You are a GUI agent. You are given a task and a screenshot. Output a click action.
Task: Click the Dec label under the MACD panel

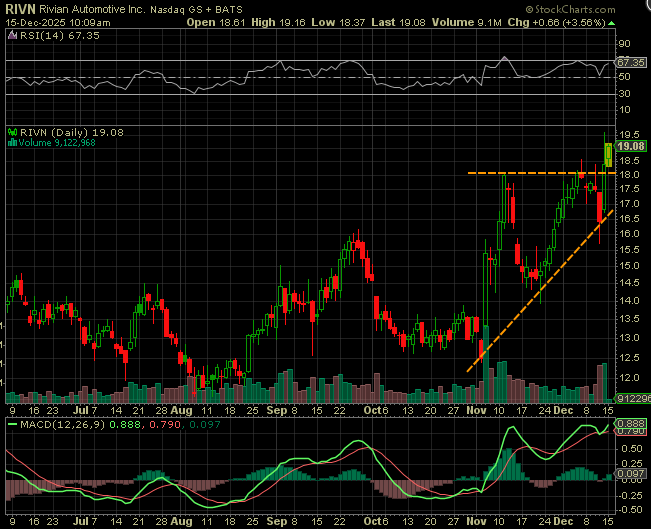point(563,522)
